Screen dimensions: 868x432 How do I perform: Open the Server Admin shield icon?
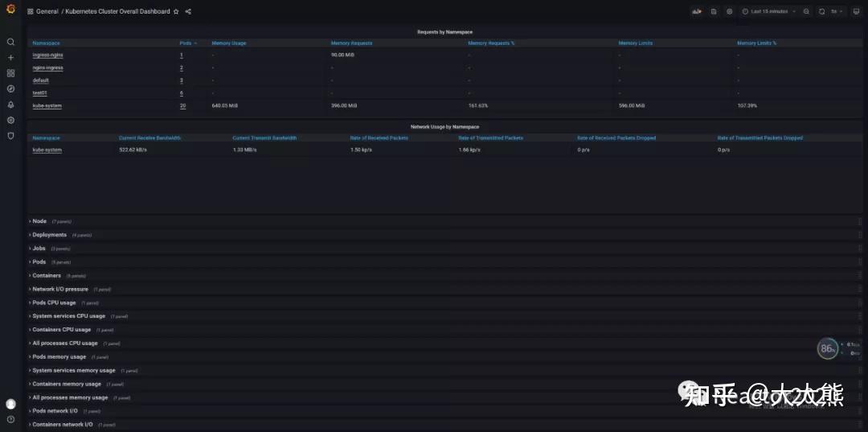click(10, 136)
